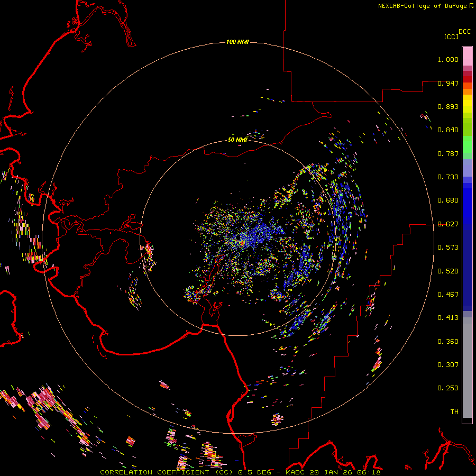Select the 0.893 scale value
Viewport: 476px width, 476px height.
[x=448, y=106]
